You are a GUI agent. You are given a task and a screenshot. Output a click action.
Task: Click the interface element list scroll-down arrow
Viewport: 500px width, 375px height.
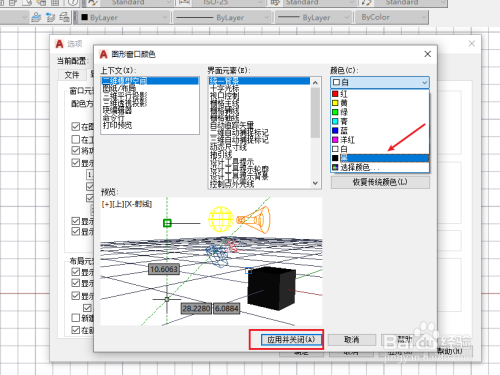[315, 183]
